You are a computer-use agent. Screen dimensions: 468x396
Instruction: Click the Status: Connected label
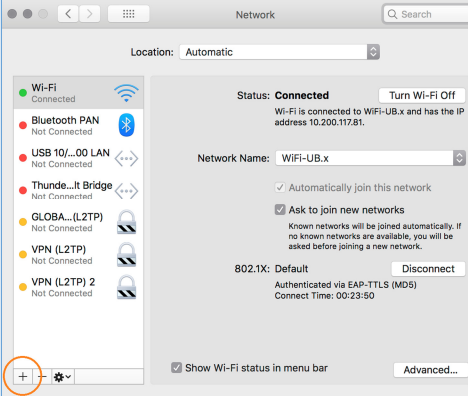coord(283,95)
